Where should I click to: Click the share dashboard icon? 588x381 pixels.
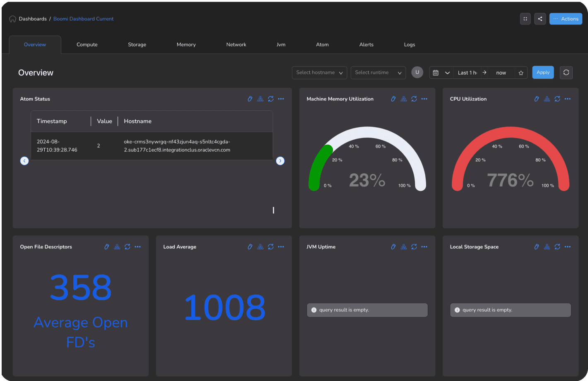[x=540, y=19]
